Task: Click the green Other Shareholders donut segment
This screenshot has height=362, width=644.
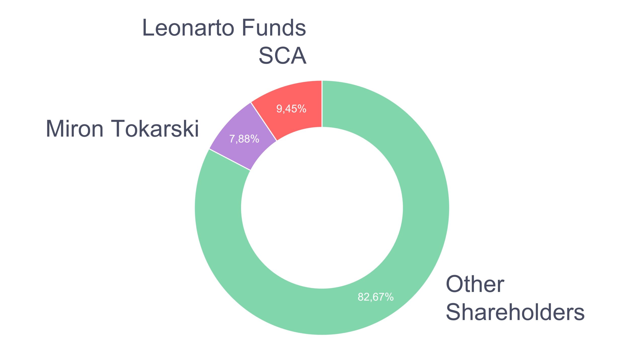Action: [x=425, y=209]
